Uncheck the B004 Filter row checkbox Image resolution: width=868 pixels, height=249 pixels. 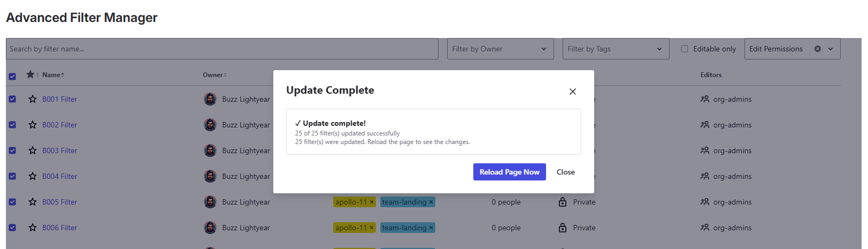pos(12,176)
